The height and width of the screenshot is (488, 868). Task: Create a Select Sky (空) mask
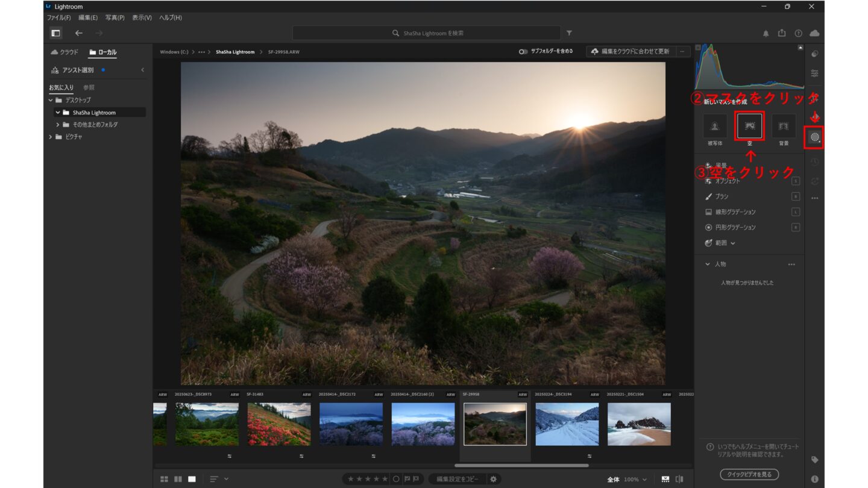(750, 126)
